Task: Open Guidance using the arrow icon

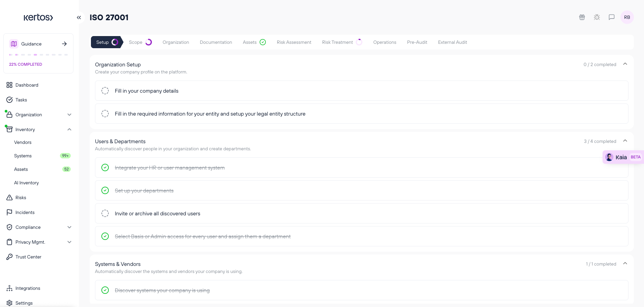Action: pyautogui.click(x=64, y=44)
